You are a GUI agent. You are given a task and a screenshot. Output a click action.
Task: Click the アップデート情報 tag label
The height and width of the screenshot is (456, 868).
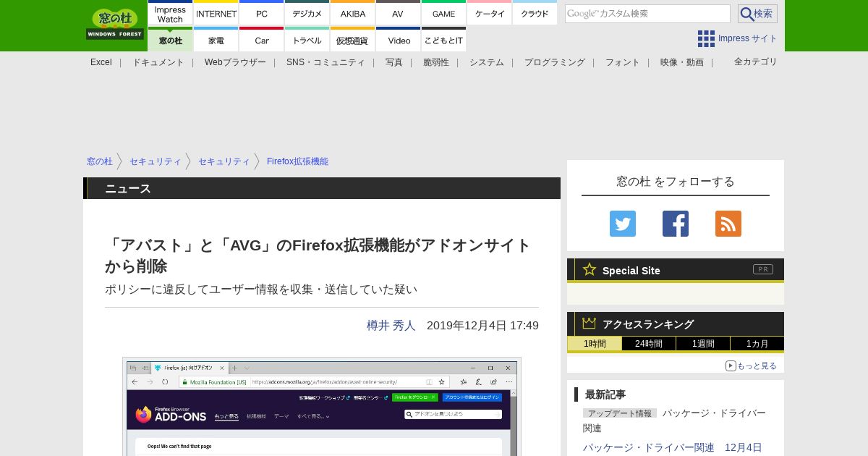[620, 413]
